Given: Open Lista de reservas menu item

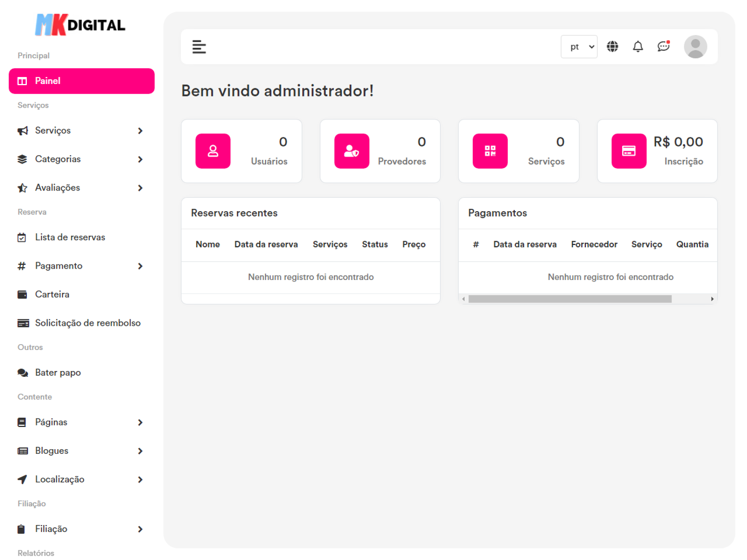Looking at the screenshot, I should point(70,237).
